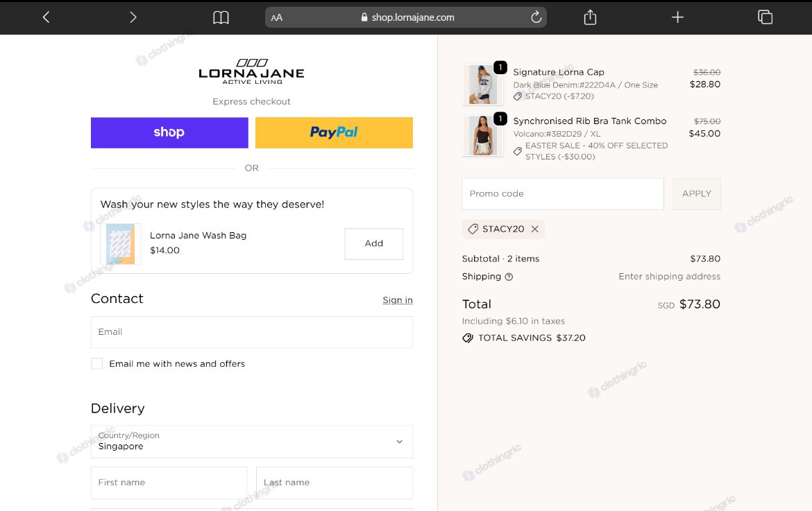Reload the page with the refresh icon

[x=536, y=17]
